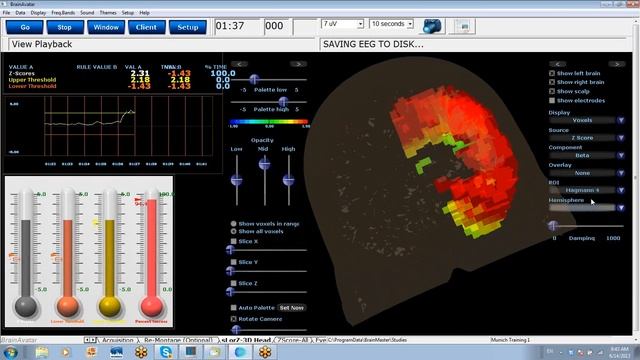Adjust the Damping slider handle
The width and height of the screenshot is (640, 360).
pos(553,225)
